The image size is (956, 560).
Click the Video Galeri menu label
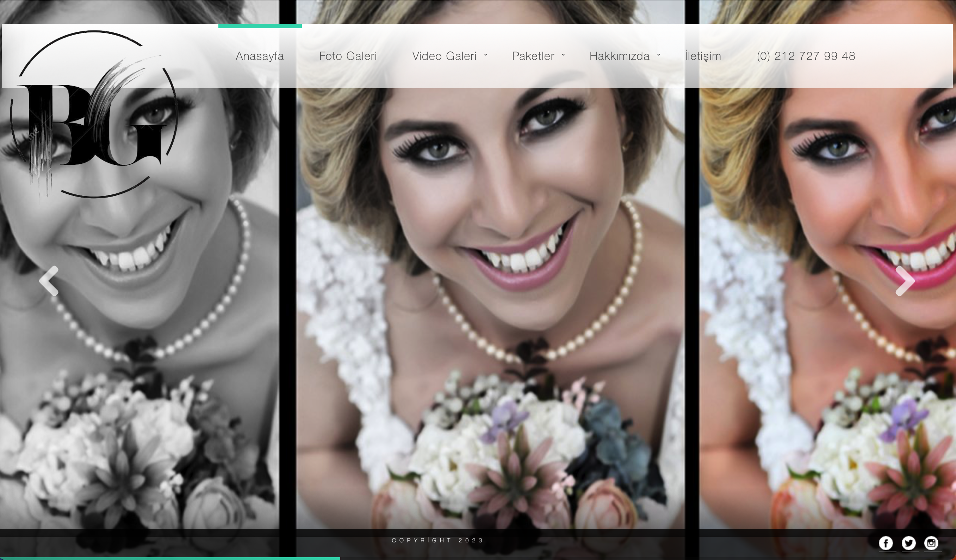(444, 56)
